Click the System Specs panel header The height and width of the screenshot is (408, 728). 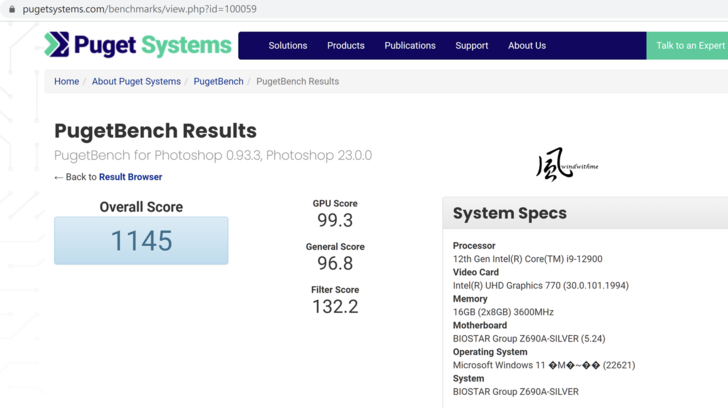point(509,213)
